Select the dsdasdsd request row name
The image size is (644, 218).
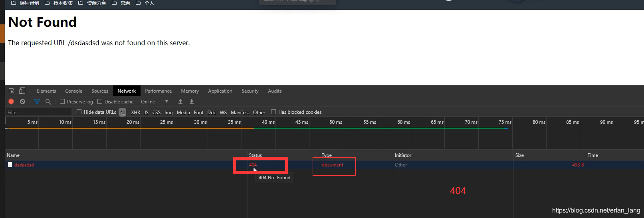pyautogui.click(x=24, y=165)
